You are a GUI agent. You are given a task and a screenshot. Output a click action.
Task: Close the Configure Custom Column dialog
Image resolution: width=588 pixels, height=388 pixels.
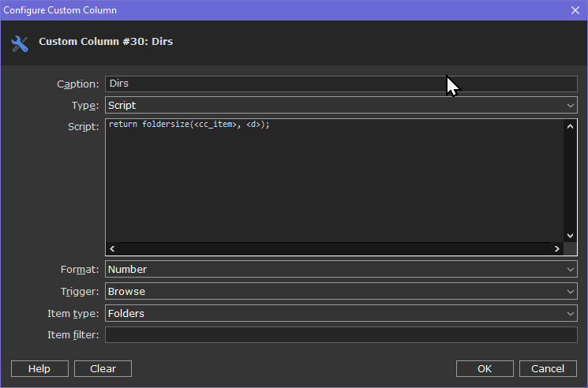[575, 10]
